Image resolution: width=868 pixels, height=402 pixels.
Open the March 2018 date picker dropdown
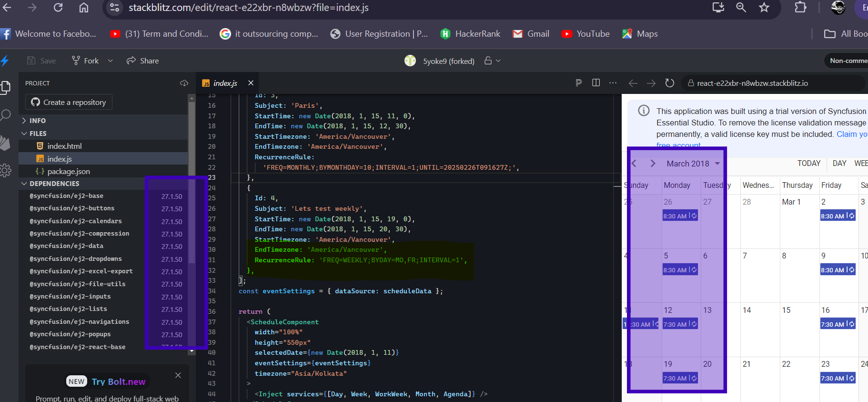[x=693, y=164]
